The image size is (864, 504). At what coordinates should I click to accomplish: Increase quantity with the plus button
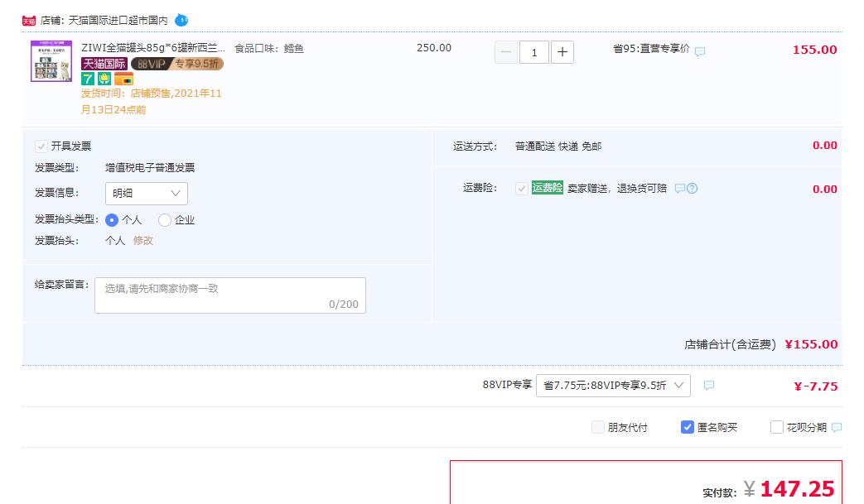point(562,52)
